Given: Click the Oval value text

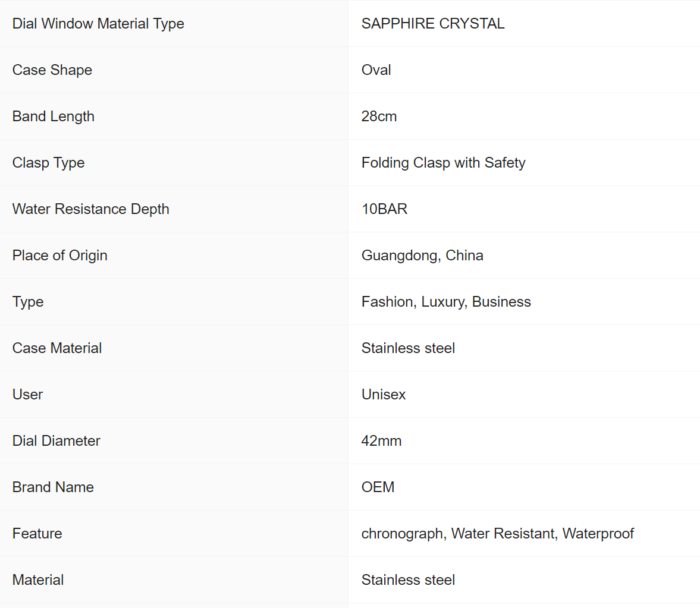Looking at the screenshot, I should click(x=376, y=70).
